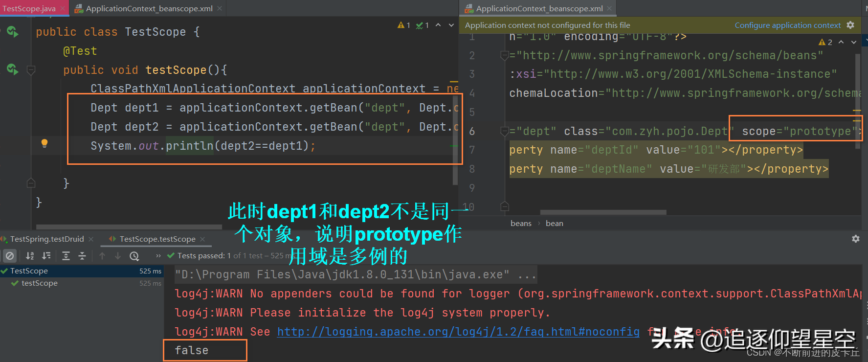Close TestScope.testScope run tab

click(x=202, y=239)
